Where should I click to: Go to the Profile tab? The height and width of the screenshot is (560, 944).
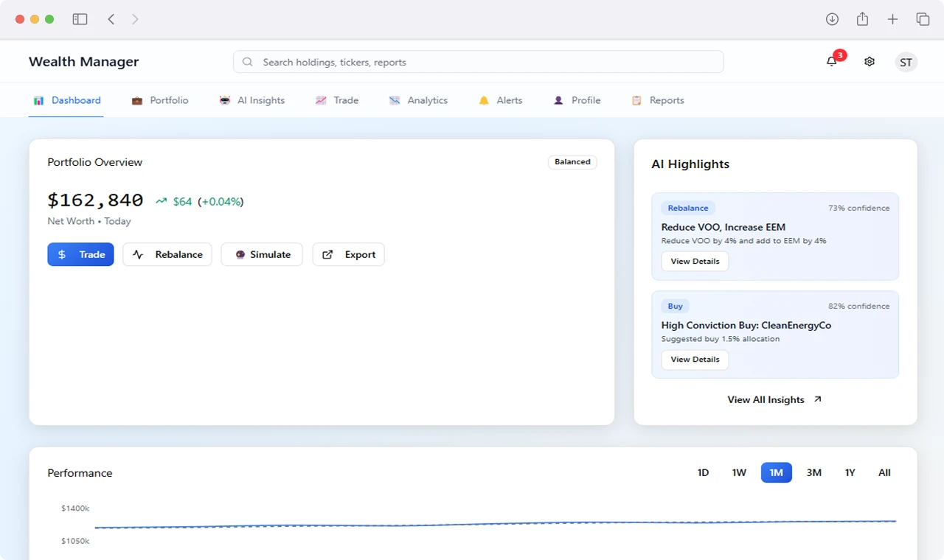(577, 100)
